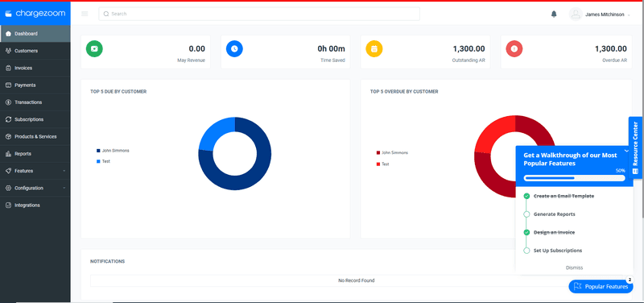Click the Transactions dollar icon
Viewport: 644px width, 303px height.
coord(8,102)
